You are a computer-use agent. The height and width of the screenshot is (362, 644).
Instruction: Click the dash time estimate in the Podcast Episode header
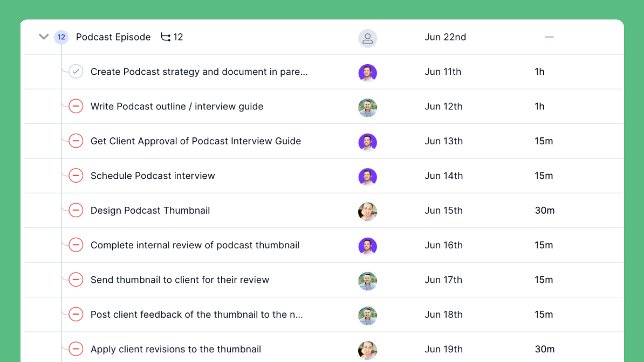[x=549, y=37]
